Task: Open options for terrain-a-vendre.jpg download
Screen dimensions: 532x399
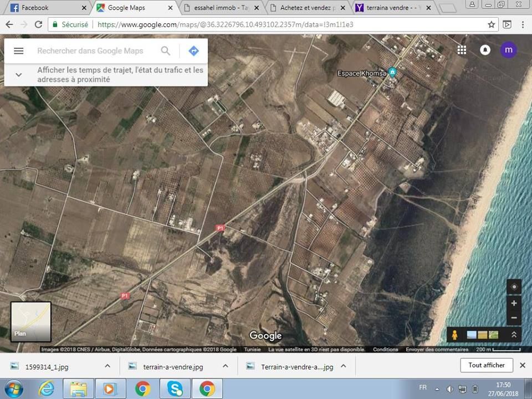Action: coord(226,366)
